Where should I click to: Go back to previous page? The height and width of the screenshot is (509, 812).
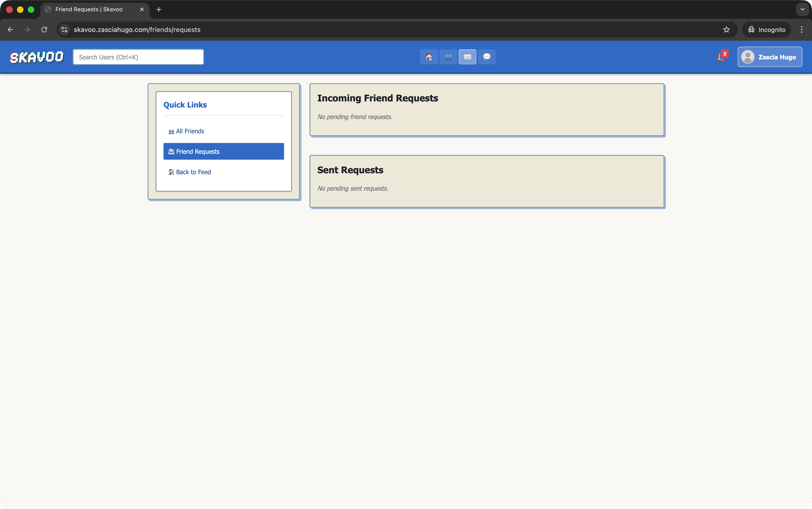(x=10, y=30)
